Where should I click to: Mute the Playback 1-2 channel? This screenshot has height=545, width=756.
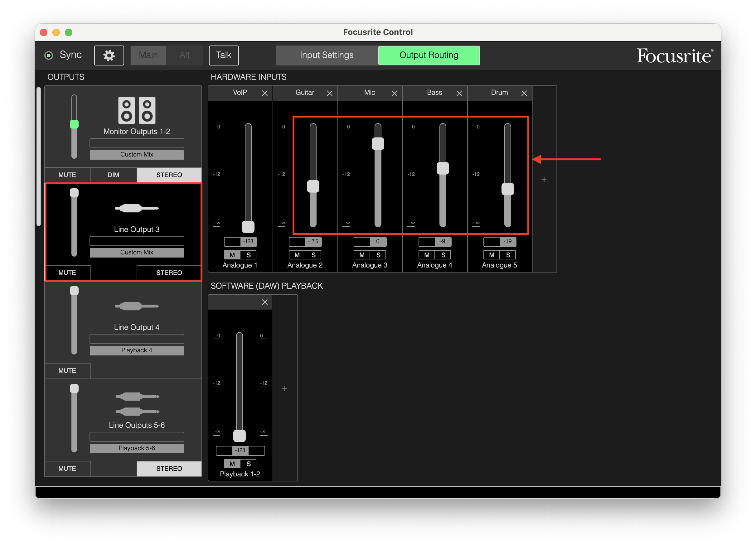pyautogui.click(x=232, y=464)
